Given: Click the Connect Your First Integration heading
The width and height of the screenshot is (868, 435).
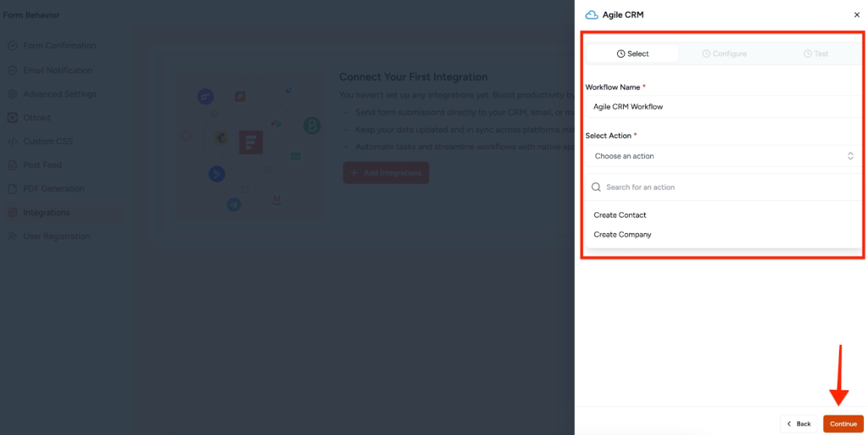Looking at the screenshot, I should point(414,77).
